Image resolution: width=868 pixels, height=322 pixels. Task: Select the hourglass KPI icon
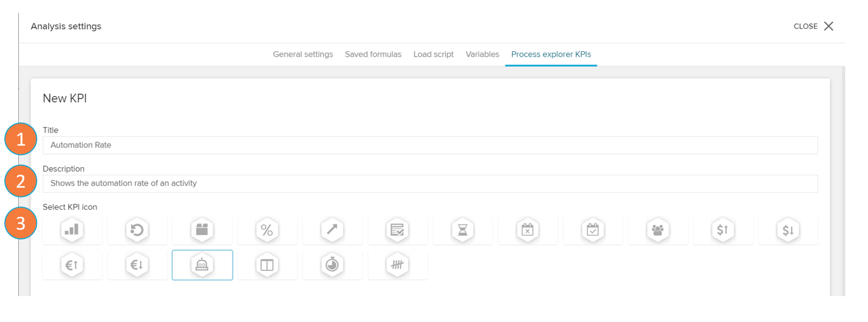(x=462, y=230)
